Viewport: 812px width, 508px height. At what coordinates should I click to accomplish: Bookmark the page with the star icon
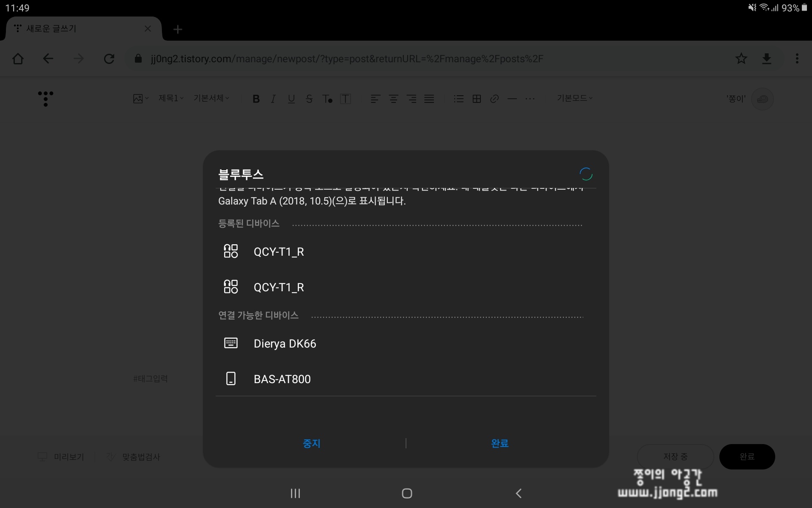click(x=741, y=58)
